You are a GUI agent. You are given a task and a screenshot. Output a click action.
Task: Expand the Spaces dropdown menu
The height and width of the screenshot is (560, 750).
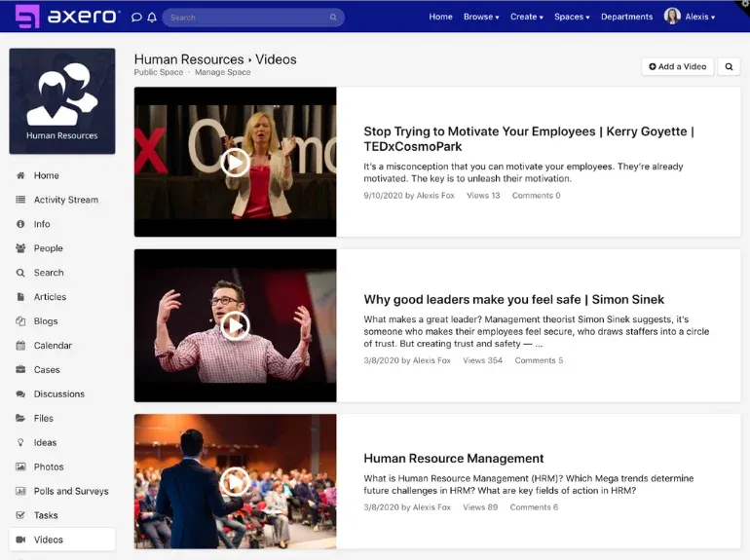point(572,17)
